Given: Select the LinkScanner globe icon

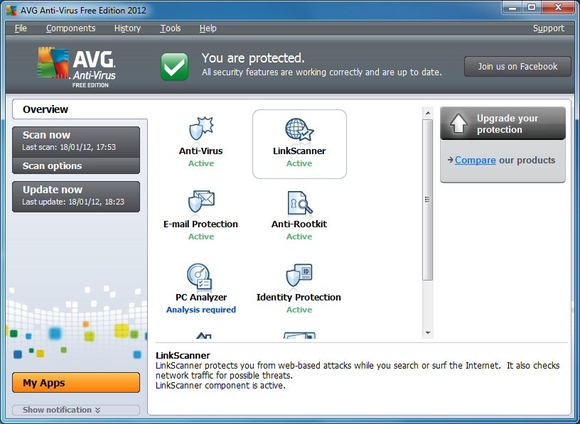Looking at the screenshot, I should (299, 129).
